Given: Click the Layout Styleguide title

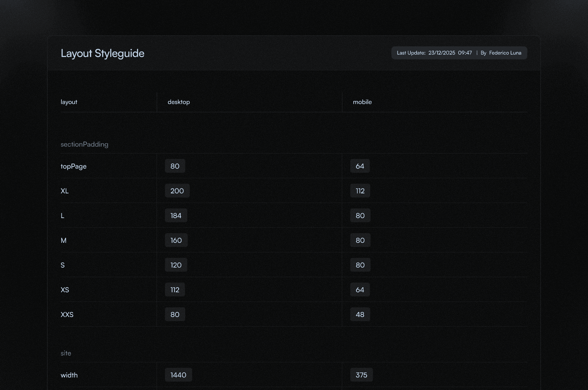Looking at the screenshot, I should tap(102, 53).
